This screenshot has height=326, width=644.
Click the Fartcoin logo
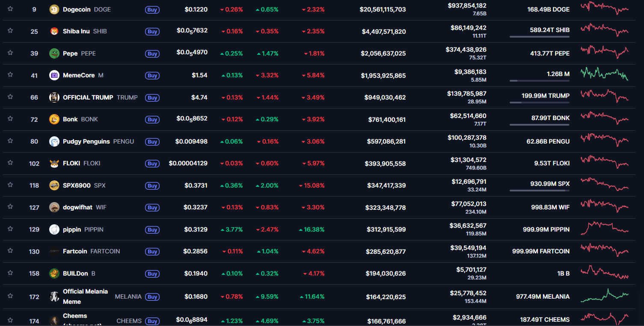54,251
